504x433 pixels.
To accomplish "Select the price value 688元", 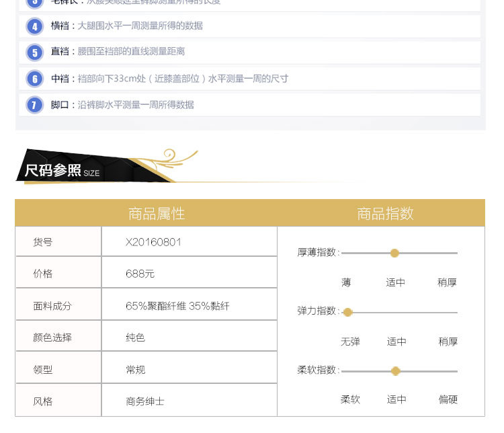I will (x=140, y=274).
